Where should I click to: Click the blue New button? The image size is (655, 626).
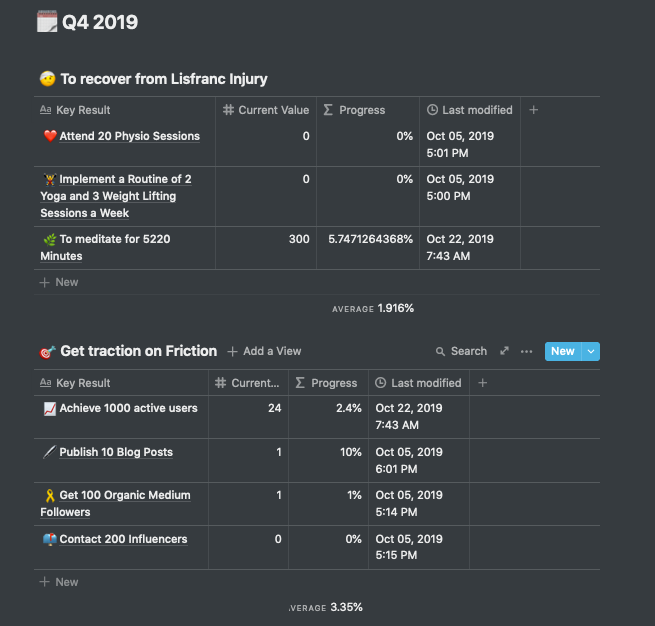(x=562, y=351)
